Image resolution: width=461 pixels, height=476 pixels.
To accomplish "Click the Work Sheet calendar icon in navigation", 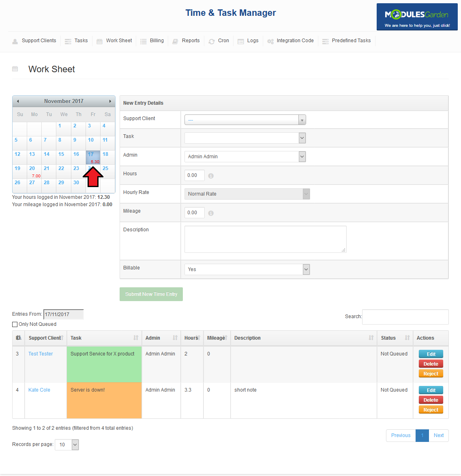I will pos(99,41).
